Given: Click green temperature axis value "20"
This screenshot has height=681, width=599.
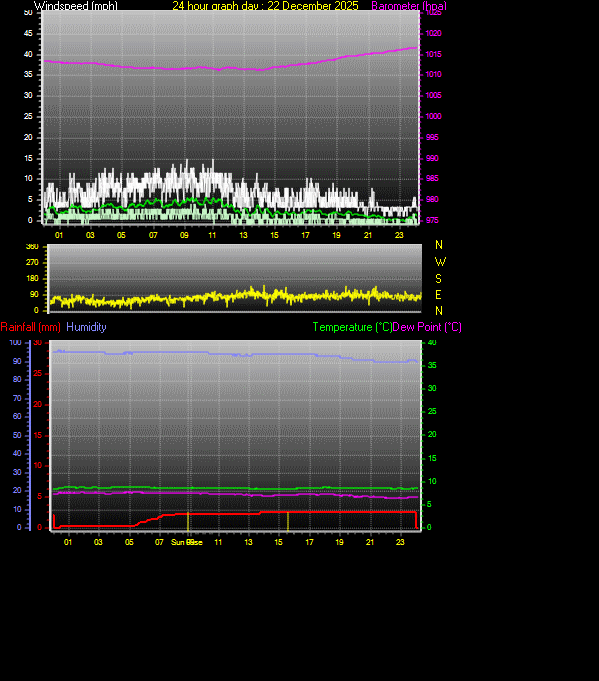Looking at the screenshot, I should point(432,434).
